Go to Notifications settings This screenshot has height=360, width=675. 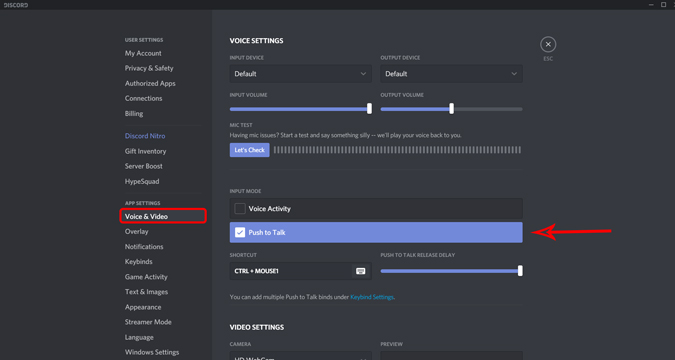(x=144, y=247)
